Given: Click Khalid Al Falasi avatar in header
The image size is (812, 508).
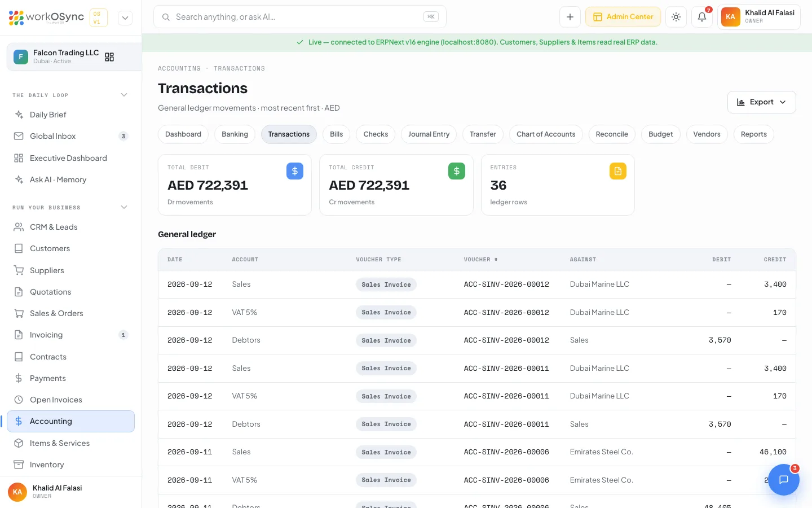Looking at the screenshot, I should [730, 17].
